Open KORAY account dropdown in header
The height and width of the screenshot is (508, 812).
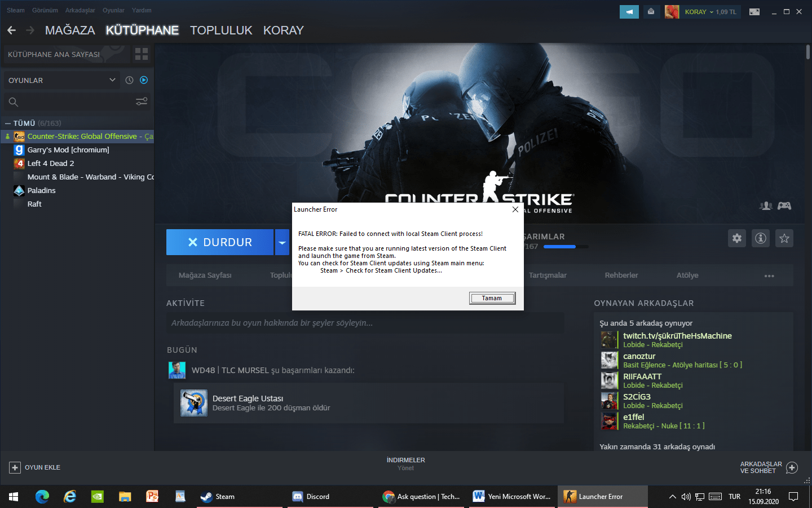pyautogui.click(x=710, y=11)
